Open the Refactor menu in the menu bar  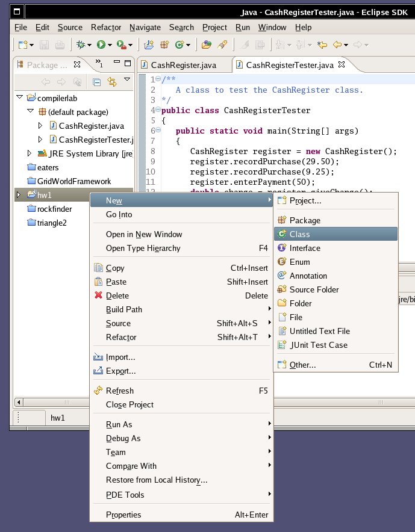click(x=106, y=27)
